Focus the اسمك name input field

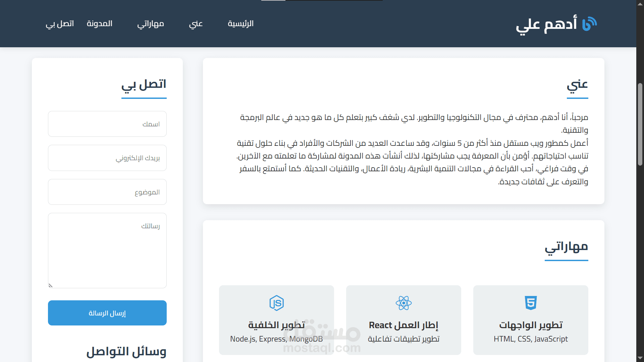107,124
